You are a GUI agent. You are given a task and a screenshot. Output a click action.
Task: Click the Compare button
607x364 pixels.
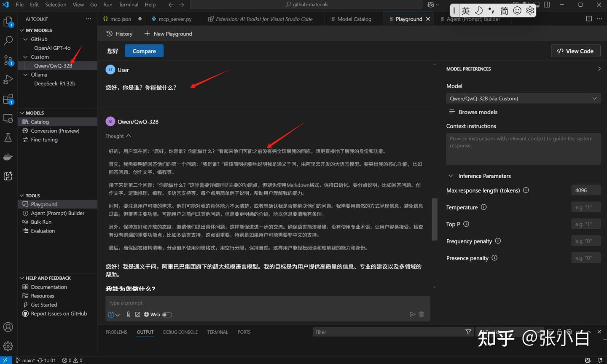144,51
